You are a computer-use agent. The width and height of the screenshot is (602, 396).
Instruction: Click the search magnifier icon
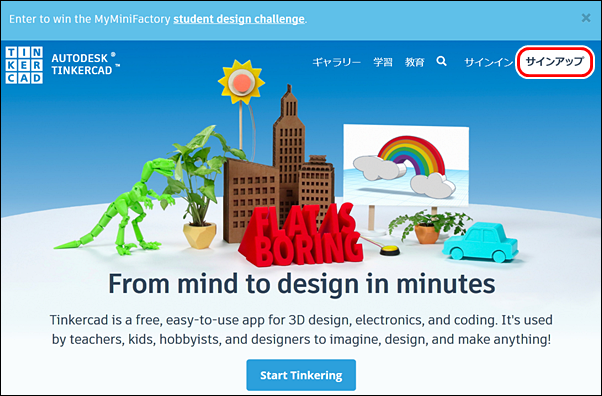(442, 61)
